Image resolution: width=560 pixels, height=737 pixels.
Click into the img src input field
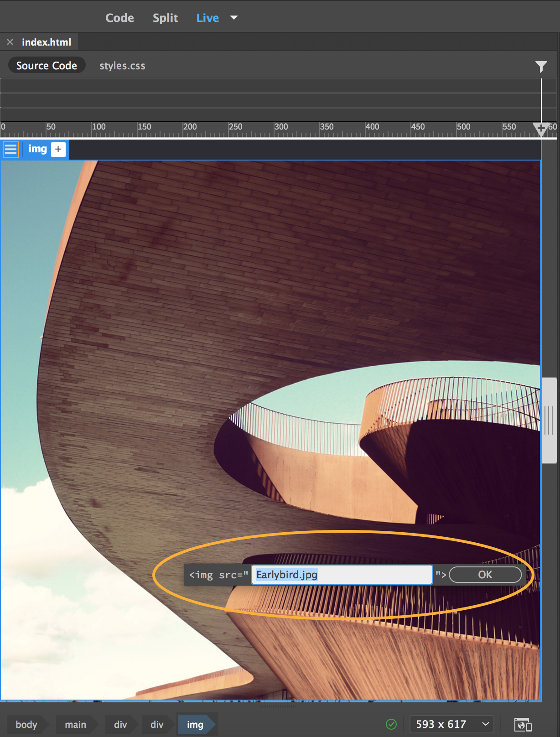(x=342, y=575)
